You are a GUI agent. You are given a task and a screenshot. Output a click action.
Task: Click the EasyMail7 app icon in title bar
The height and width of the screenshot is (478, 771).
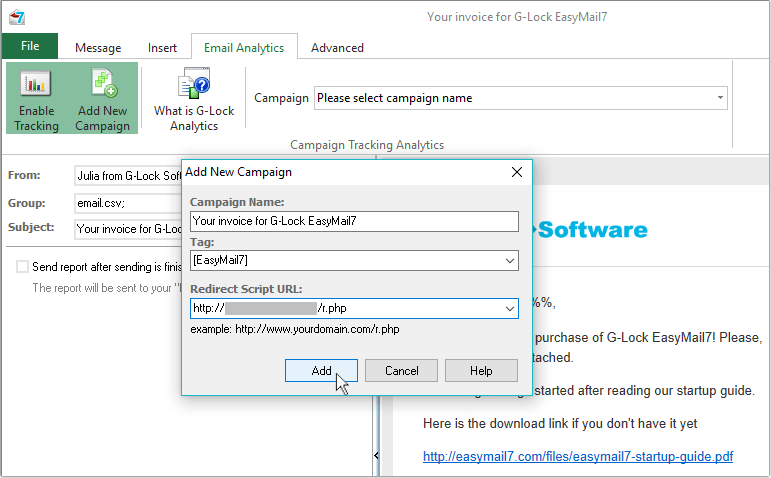pyautogui.click(x=17, y=18)
